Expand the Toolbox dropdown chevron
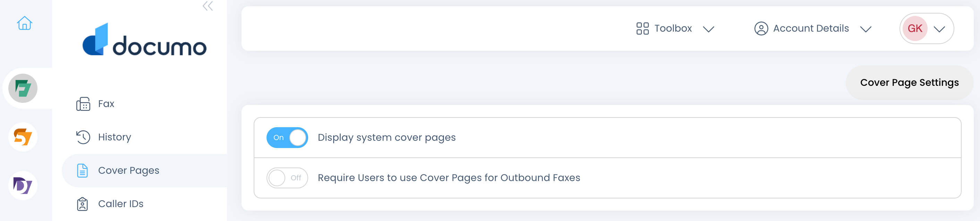 [x=708, y=29]
